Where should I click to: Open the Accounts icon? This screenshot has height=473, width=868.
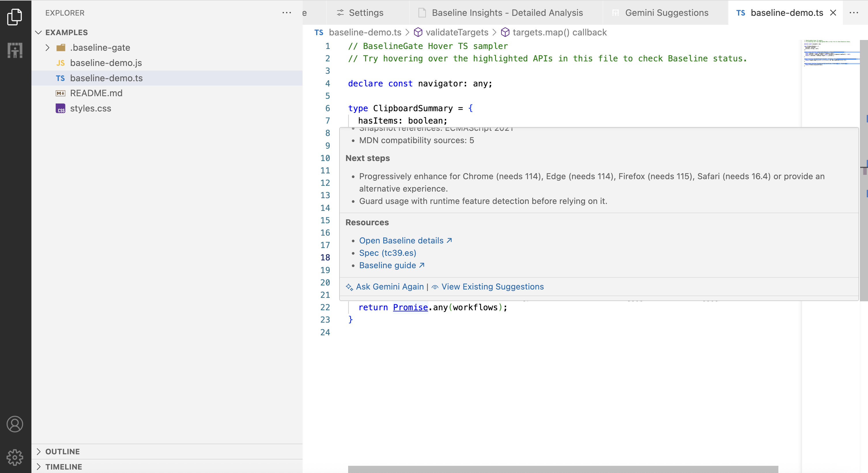(15, 424)
